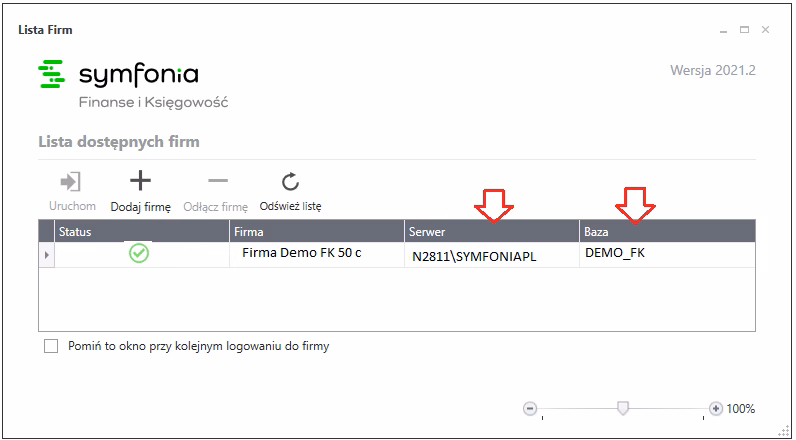
Task: Click the 100% zoom level text
Action: [x=741, y=409]
